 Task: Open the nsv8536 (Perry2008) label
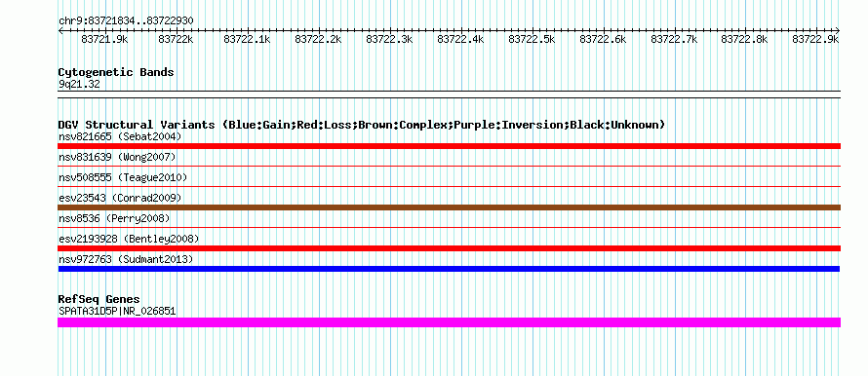[x=114, y=218]
